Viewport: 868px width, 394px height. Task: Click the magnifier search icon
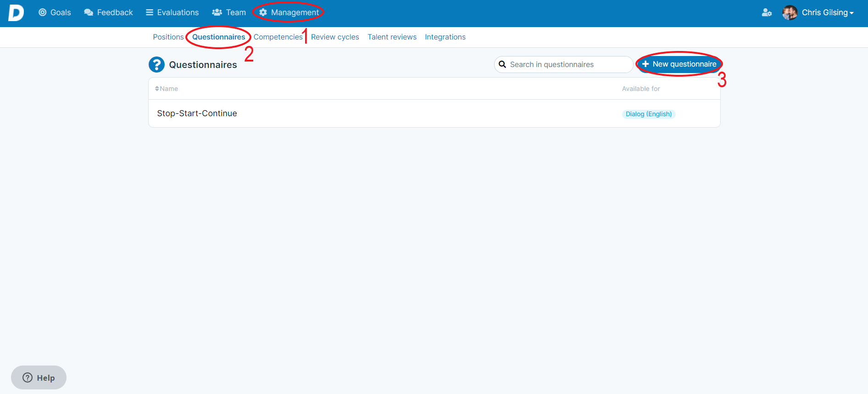[x=502, y=64]
